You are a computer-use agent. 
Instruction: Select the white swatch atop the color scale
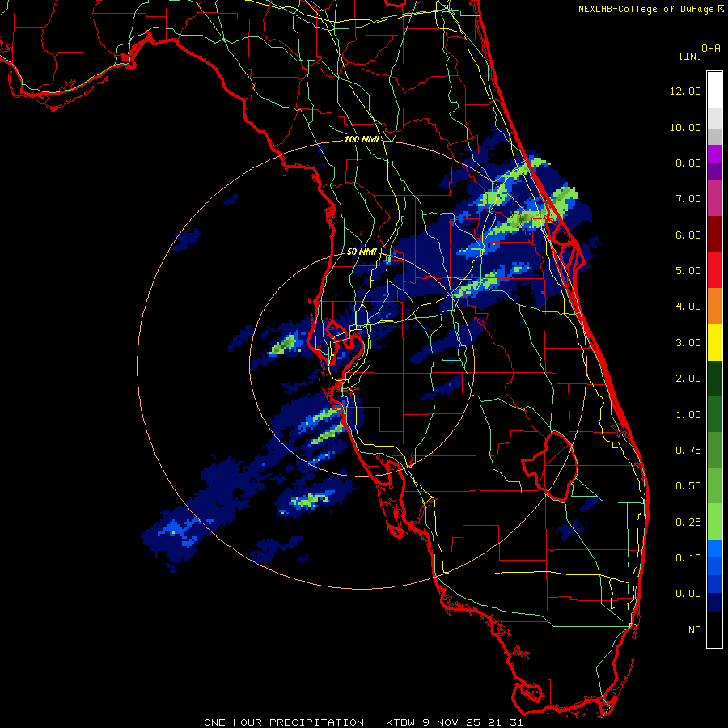click(714, 91)
